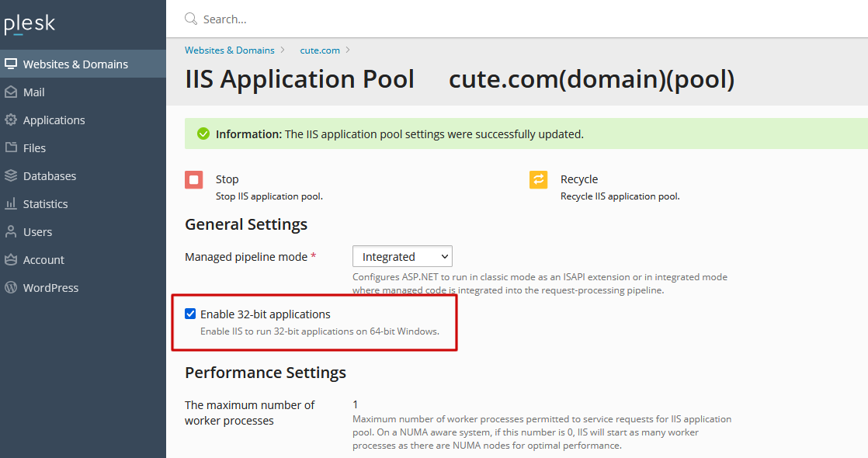The image size is (868, 458).
Task: Click the search magnifier icon
Action: pyautogui.click(x=191, y=19)
